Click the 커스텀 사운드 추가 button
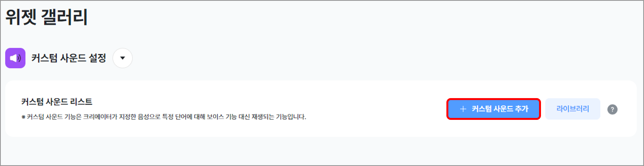 pyautogui.click(x=493, y=109)
